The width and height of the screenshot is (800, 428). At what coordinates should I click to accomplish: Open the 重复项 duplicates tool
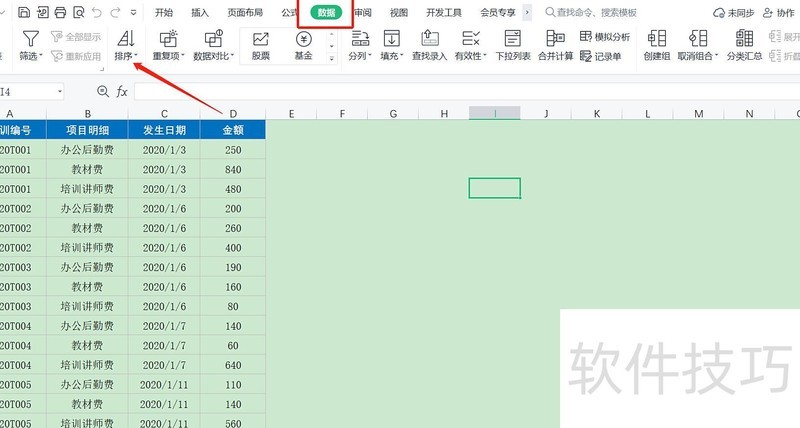168,45
